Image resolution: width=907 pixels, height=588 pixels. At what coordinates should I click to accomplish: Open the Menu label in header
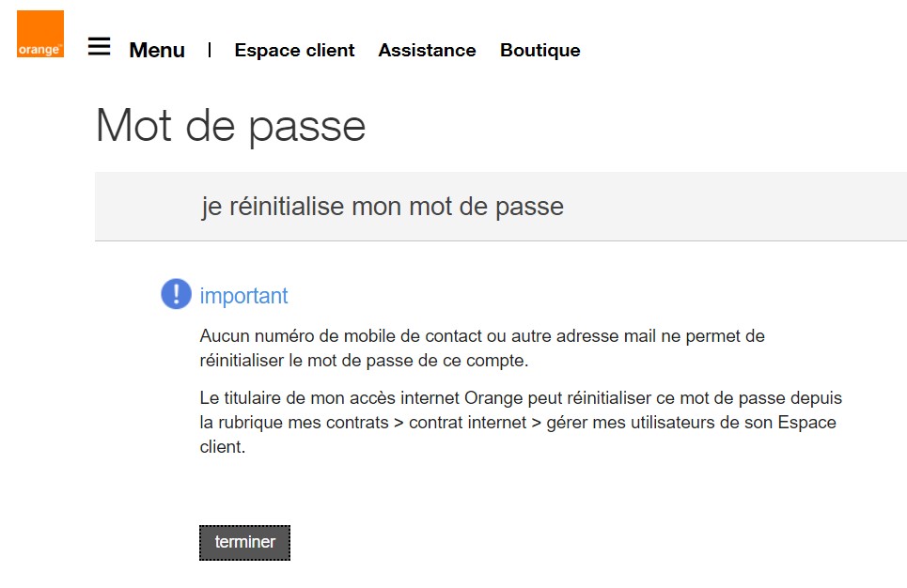(x=157, y=51)
